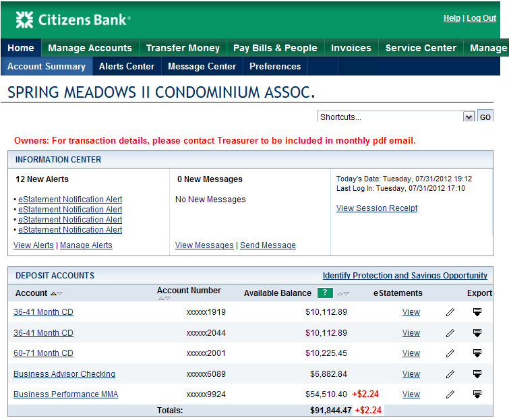Open the 36-41 Month CD account ending 1919
The height and width of the screenshot is (420, 509).
[43, 312]
